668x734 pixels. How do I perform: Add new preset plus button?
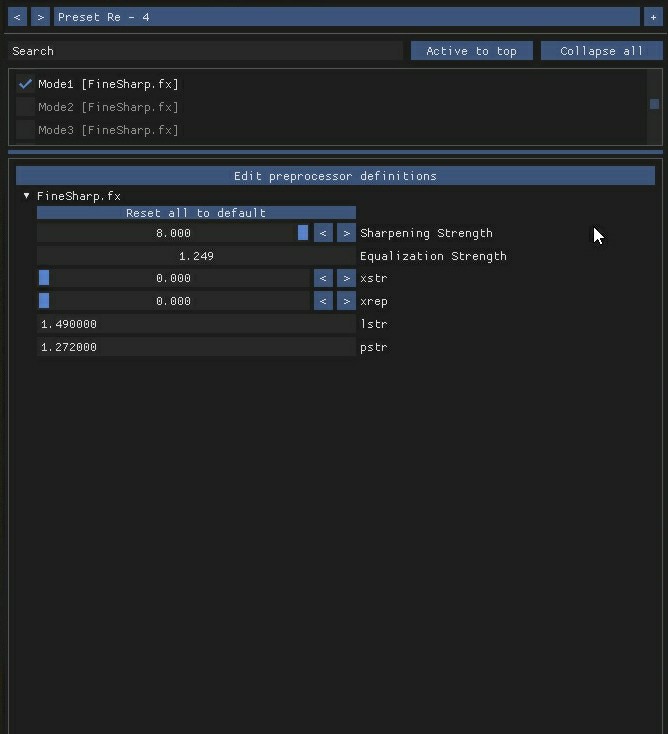tap(653, 17)
